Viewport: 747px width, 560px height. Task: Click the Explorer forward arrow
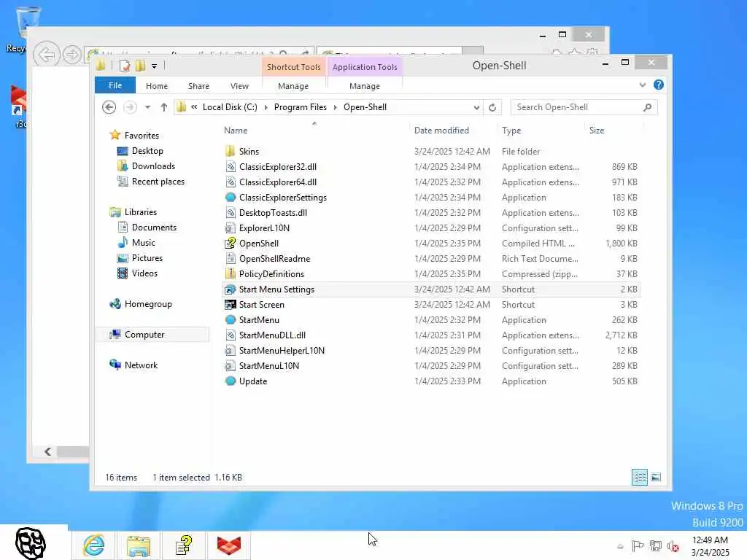coord(130,107)
